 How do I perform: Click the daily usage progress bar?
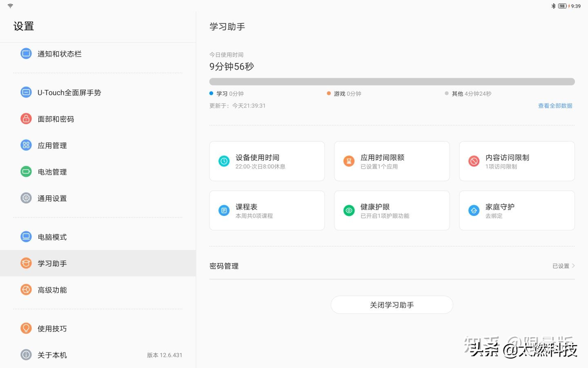coord(392,81)
